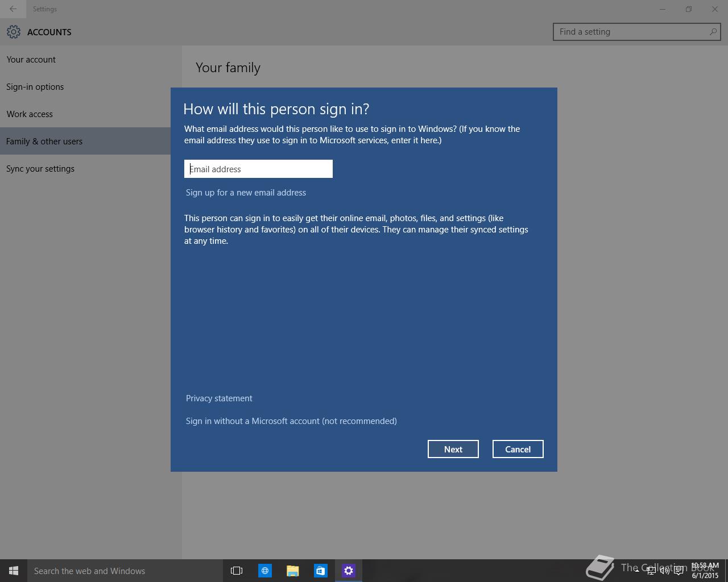
Task: Open Task View from taskbar
Action: click(237, 571)
